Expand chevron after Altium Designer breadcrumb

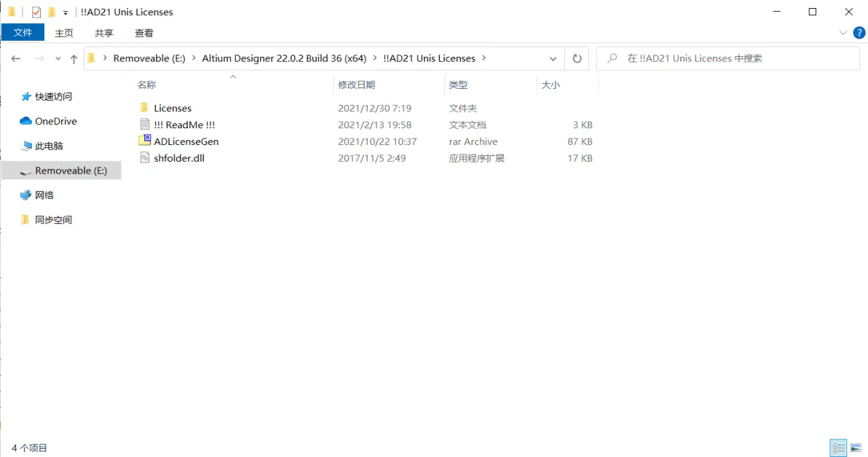[x=375, y=58]
